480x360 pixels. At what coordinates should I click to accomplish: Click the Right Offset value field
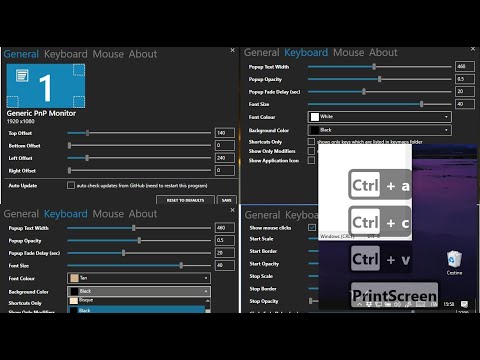[225, 170]
